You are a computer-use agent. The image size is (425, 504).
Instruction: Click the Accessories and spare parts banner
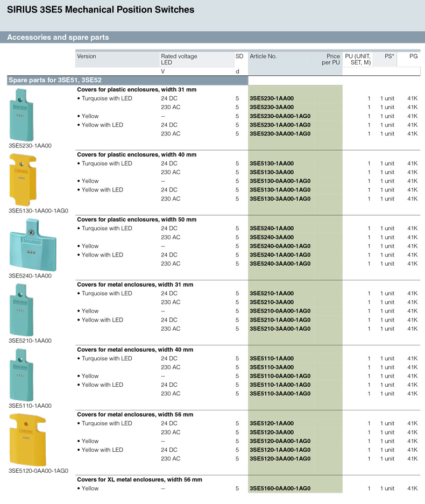(58, 38)
